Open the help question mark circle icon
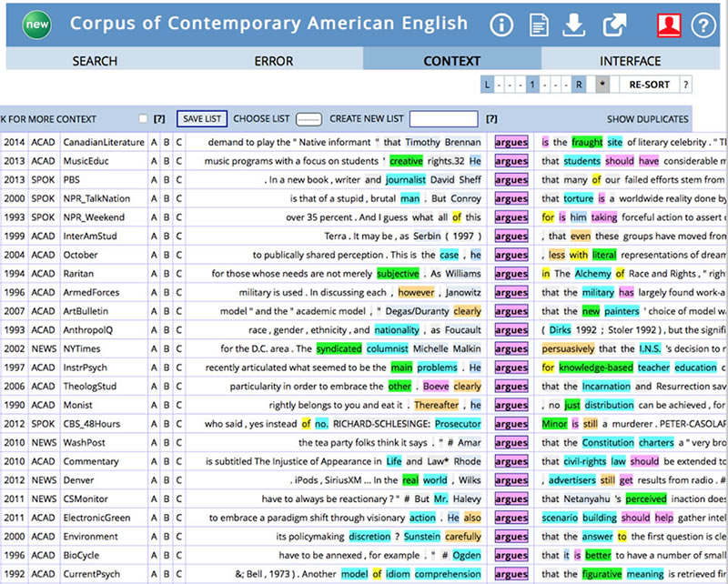 (703, 25)
